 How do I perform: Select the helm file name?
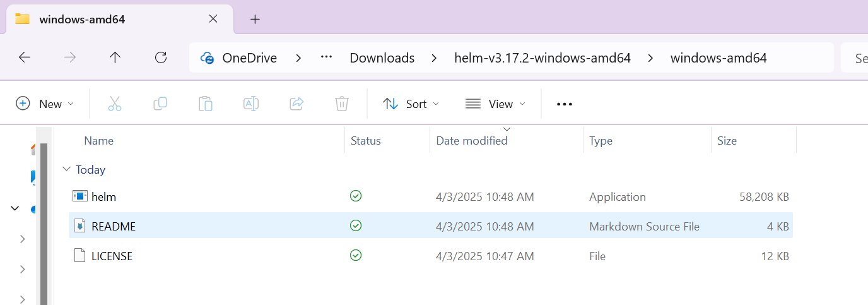(103, 196)
